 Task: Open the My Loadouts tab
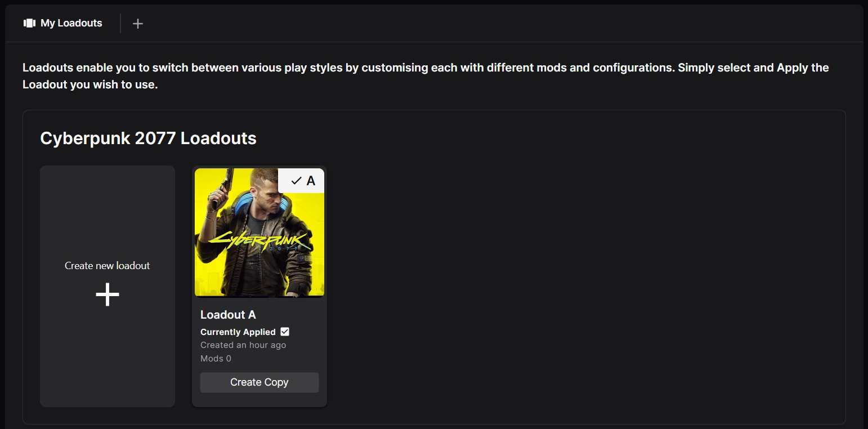(63, 23)
